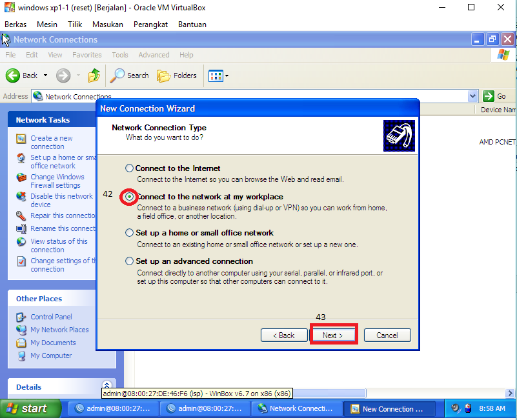Click the first system tray icon
Screen dimensions: 517x420
pyautogui.click(x=455, y=408)
